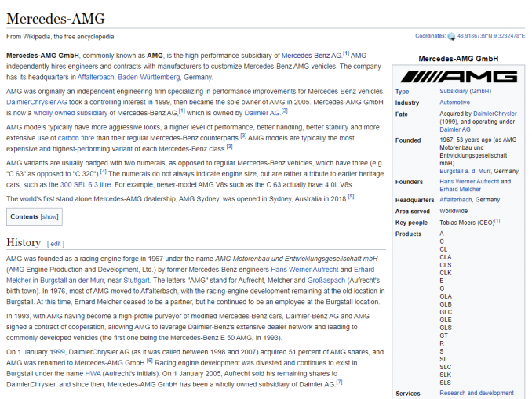Viewport: 532px width, 399px height.
Task: Click the HWA link
Action: 93,374
